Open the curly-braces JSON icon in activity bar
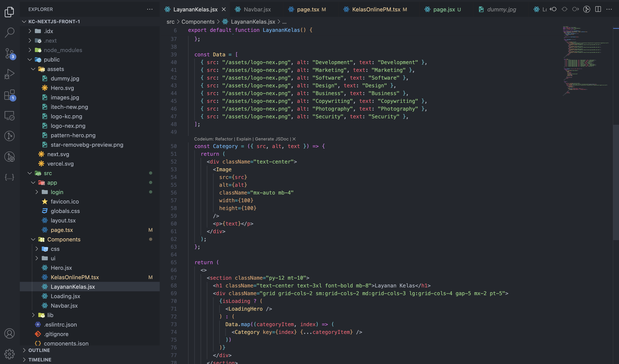 9,177
